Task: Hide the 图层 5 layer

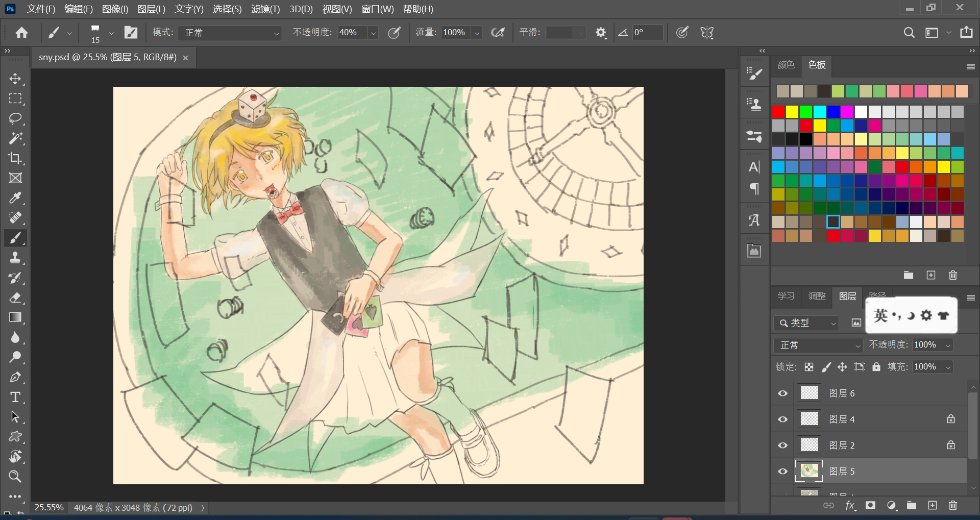Action: click(x=782, y=472)
